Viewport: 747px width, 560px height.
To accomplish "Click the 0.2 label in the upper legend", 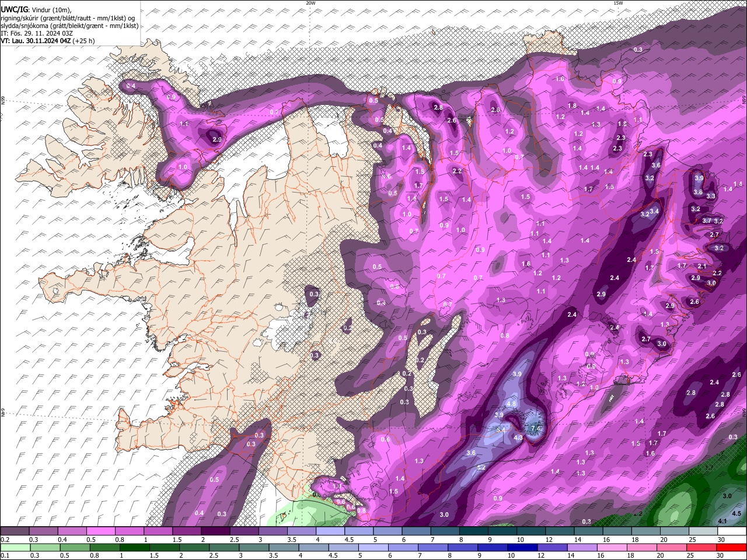I will pos(4,540).
